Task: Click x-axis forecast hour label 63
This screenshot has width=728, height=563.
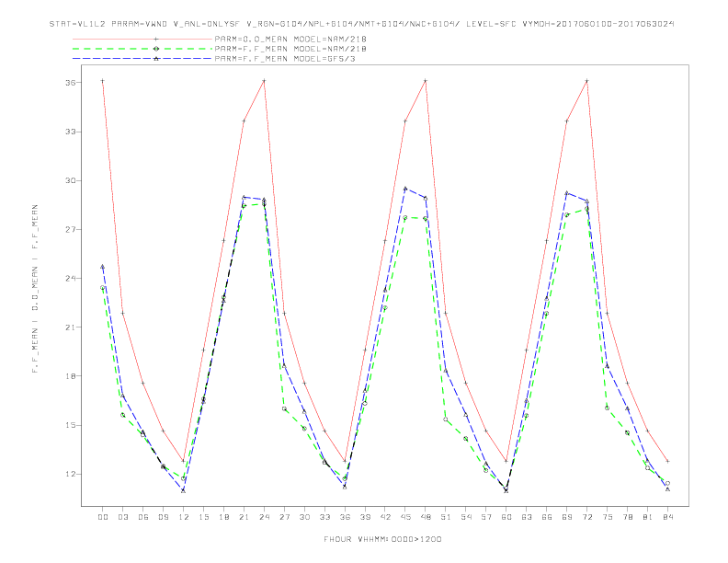Action: (x=527, y=517)
